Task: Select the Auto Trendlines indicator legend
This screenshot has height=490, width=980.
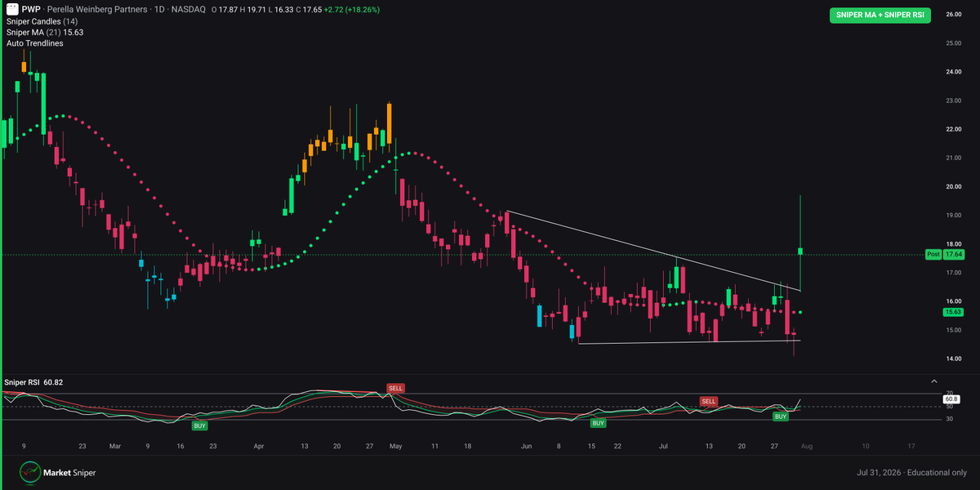Action: (x=34, y=42)
